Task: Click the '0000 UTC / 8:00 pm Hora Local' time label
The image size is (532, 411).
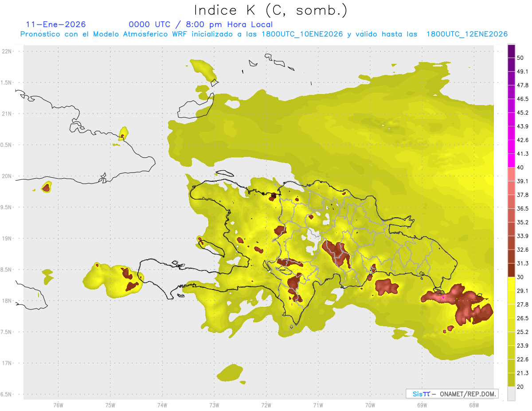Action: click(201, 24)
